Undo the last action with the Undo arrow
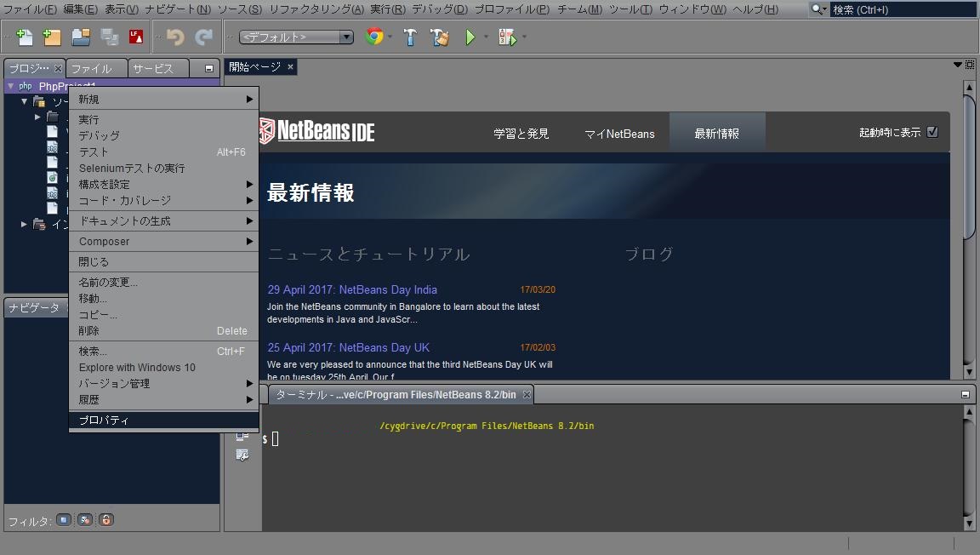 (x=176, y=36)
